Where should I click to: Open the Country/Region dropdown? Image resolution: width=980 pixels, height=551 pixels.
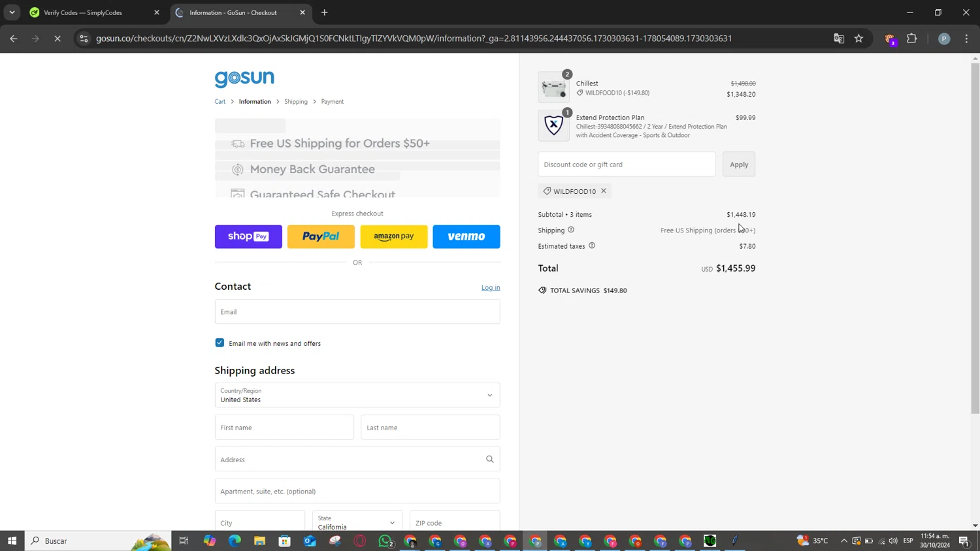pyautogui.click(x=357, y=395)
